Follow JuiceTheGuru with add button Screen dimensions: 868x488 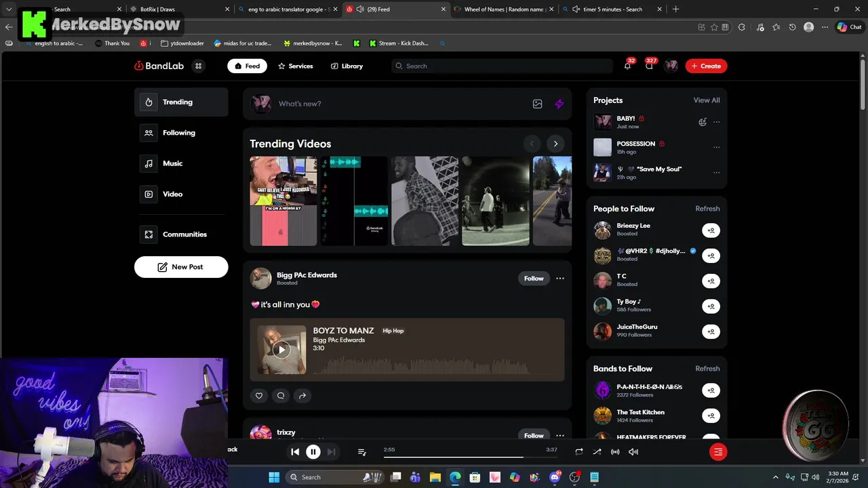711,331
